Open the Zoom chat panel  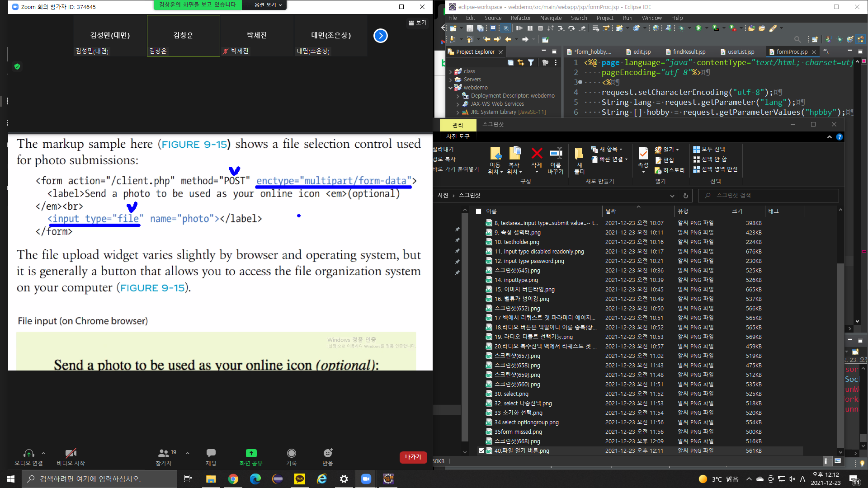pyautogui.click(x=211, y=454)
